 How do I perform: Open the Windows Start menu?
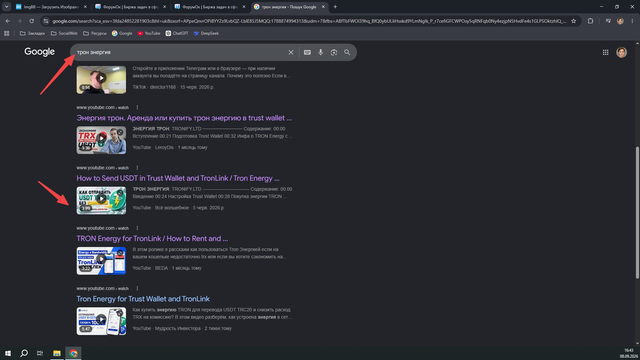tap(8, 353)
